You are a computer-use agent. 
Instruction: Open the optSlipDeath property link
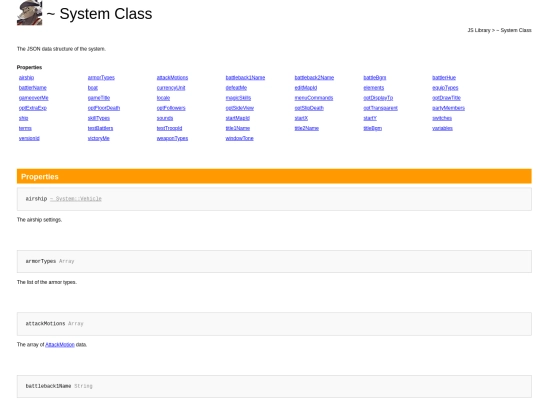coord(309,108)
